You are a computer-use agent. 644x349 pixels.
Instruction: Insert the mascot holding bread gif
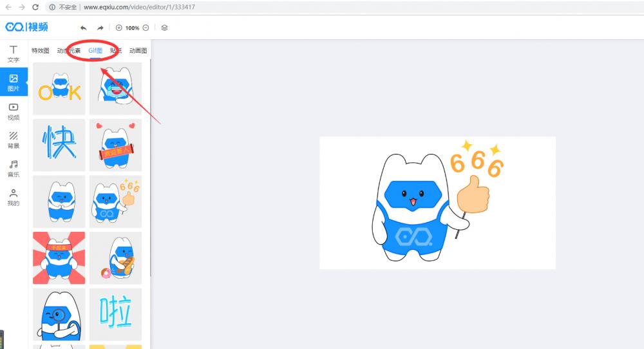click(115, 258)
